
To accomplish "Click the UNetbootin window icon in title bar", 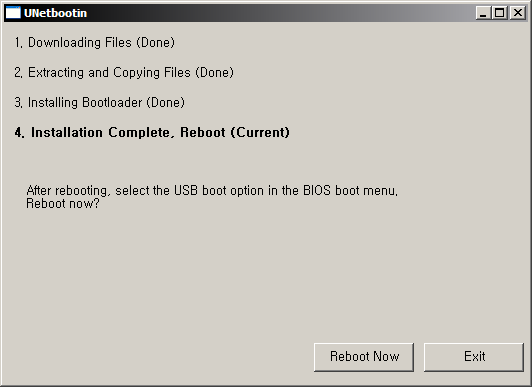I will (13, 13).
